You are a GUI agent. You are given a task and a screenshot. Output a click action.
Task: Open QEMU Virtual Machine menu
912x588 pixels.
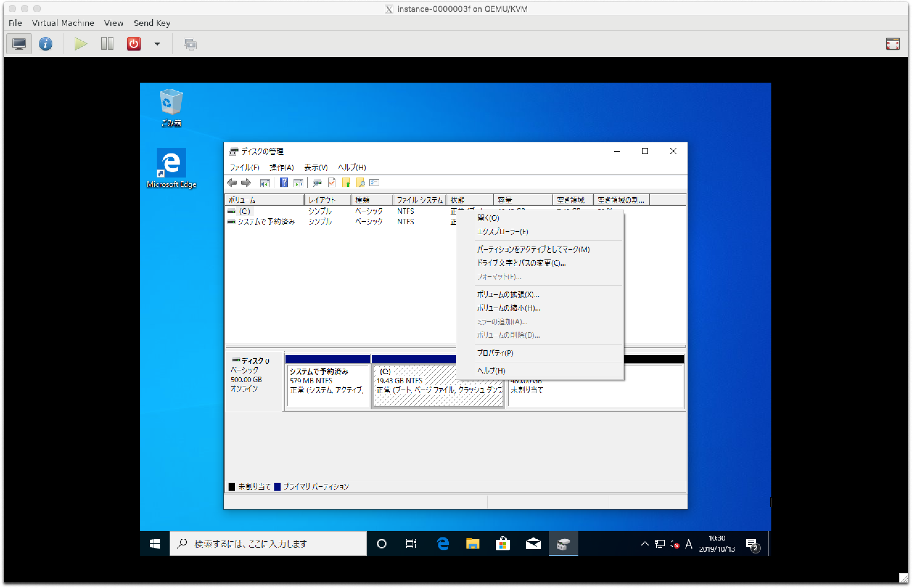click(x=63, y=23)
